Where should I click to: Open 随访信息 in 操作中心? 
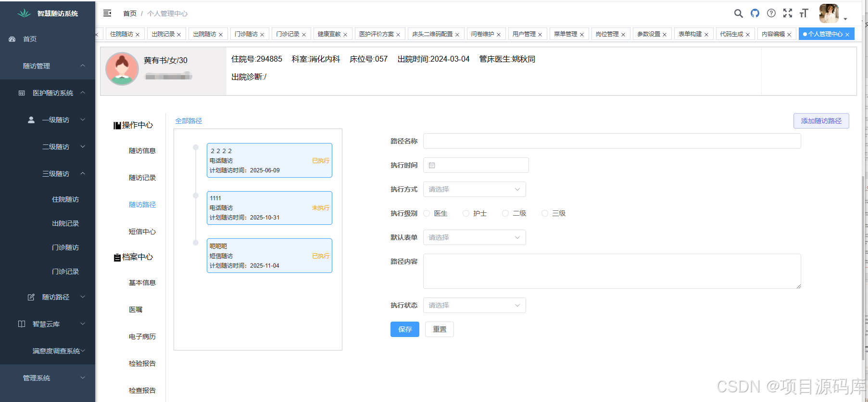click(x=142, y=151)
